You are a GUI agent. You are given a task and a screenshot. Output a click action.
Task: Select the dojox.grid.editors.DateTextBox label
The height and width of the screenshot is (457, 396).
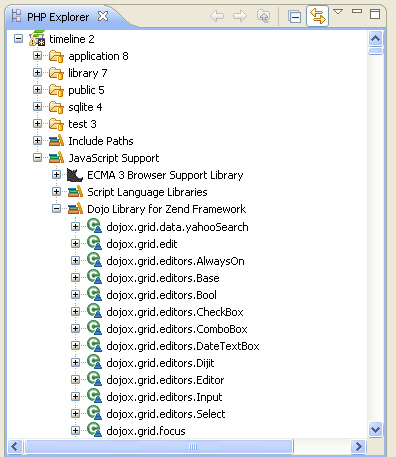pyautogui.click(x=183, y=346)
